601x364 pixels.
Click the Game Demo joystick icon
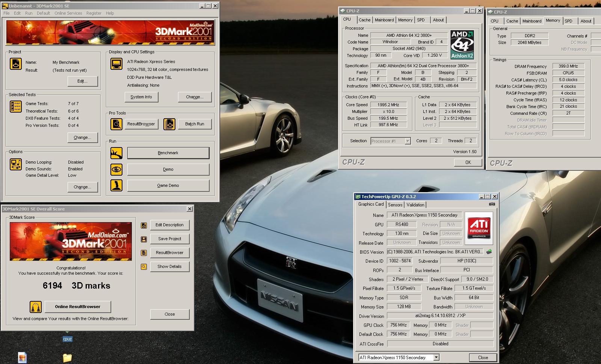point(116,185)
